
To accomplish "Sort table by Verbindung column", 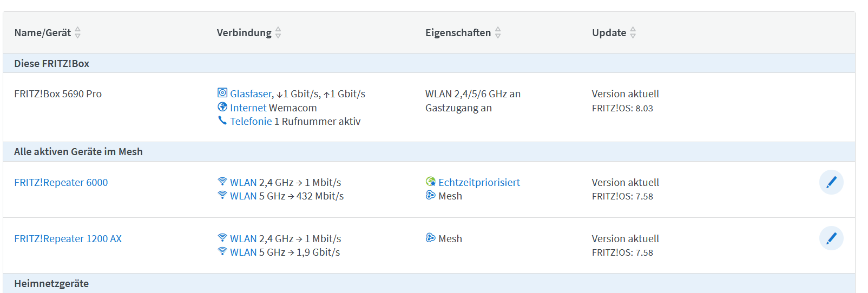I will [x=278, y=33].
